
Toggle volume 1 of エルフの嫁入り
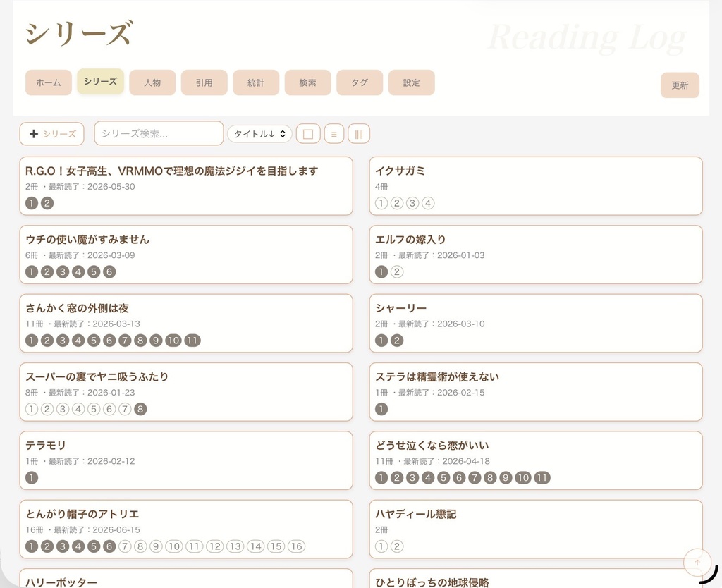click(381, 271)
